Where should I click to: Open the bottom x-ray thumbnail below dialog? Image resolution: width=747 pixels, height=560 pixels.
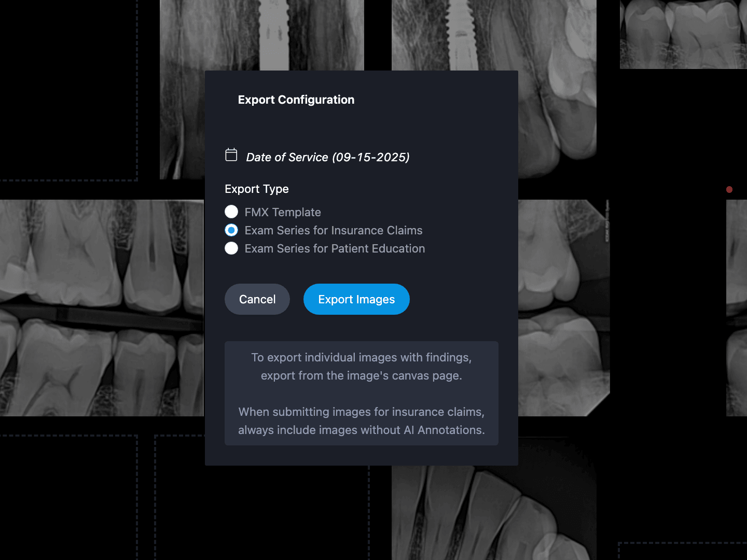pyautogui.click(x=494, y=513)
